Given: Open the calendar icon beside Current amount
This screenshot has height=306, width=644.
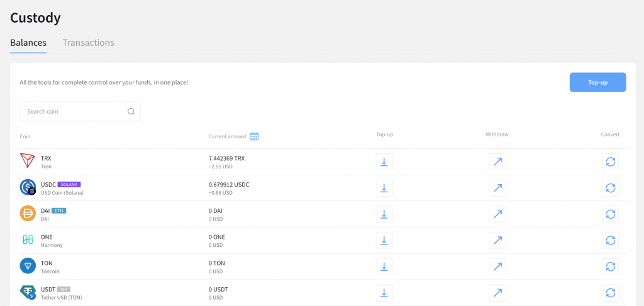Looking at the screenshot, I should tap(254, 136).
